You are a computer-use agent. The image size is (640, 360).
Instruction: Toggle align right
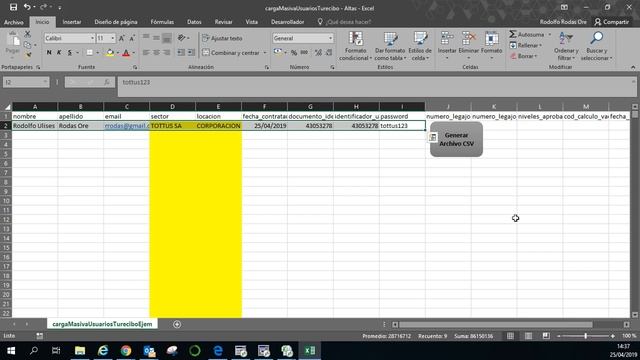coord(167,53)
